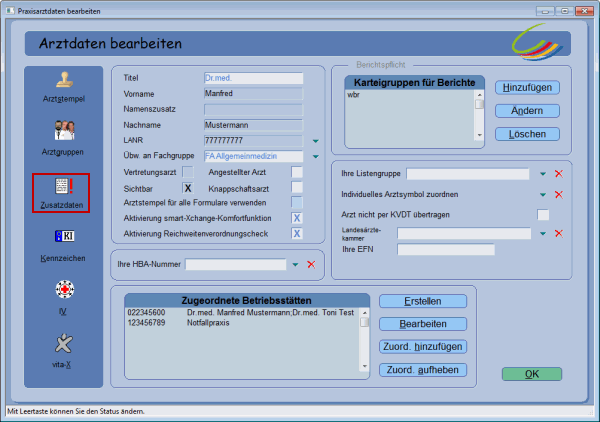
Task: Click Betriebsstätten list scroll-up arrow
Action: [x=365, y=313]
